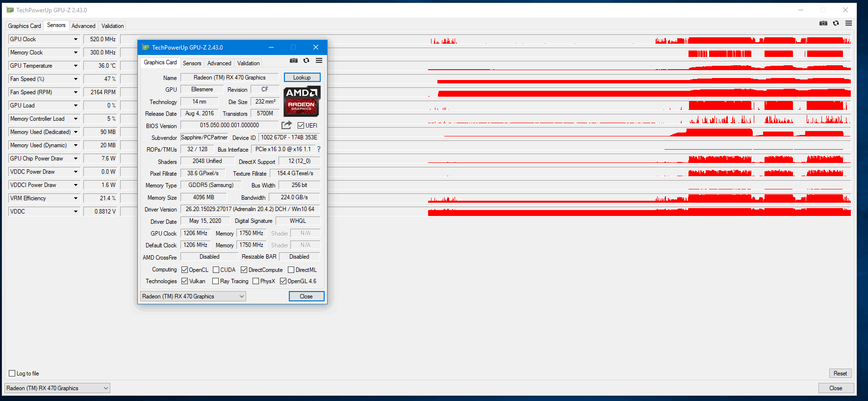Viewport: 868px width, 401px height.
Task: Open the VDDC sensor dropdown
Action: [76, 212]
